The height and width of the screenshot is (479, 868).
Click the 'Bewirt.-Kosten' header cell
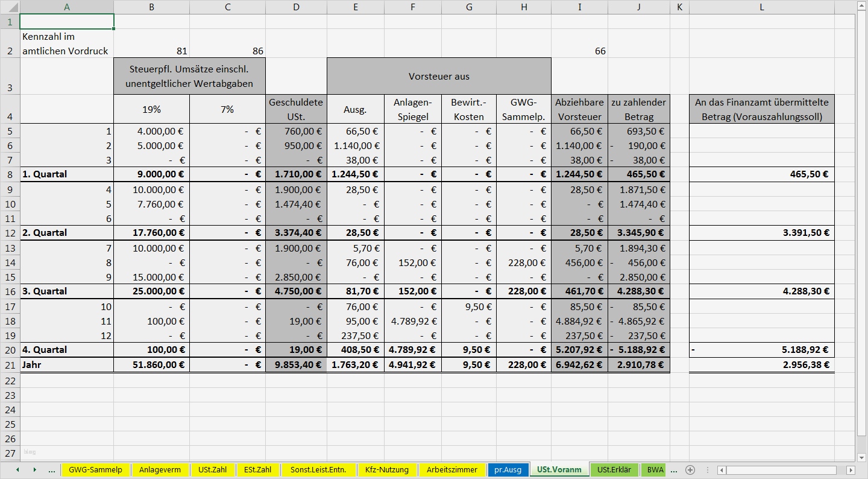click(x=468, y=109)
